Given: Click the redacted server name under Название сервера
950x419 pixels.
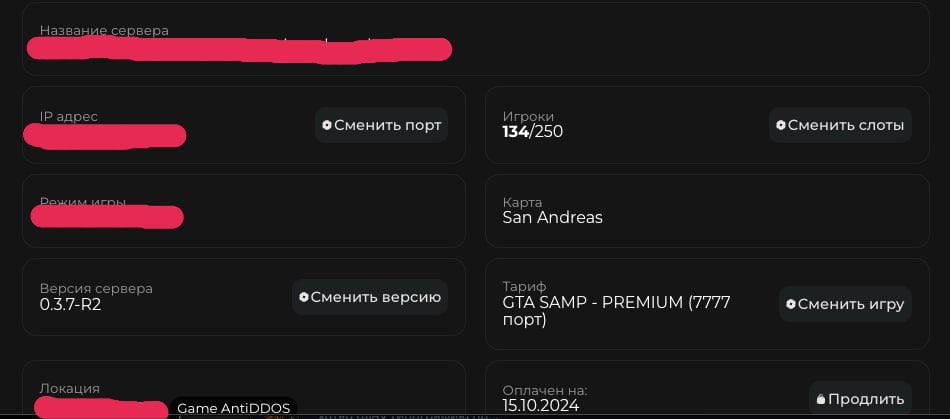Looking at the screenshot, I should click(x=240, y=49).
